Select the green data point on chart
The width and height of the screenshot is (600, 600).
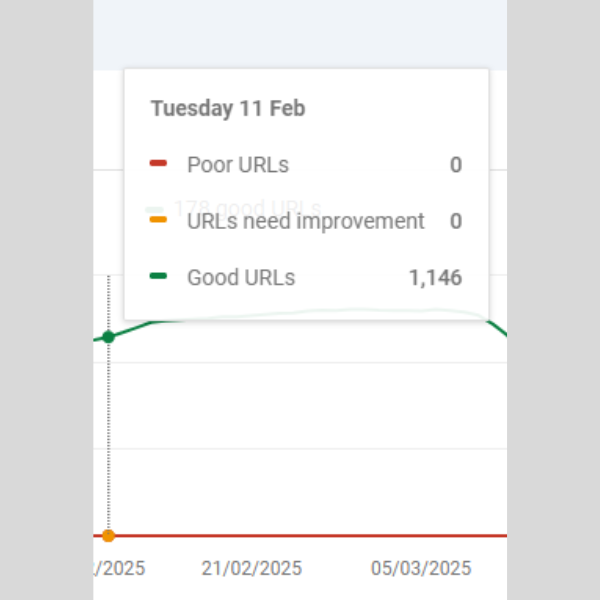pyautogui.click(x=108, y=337)
